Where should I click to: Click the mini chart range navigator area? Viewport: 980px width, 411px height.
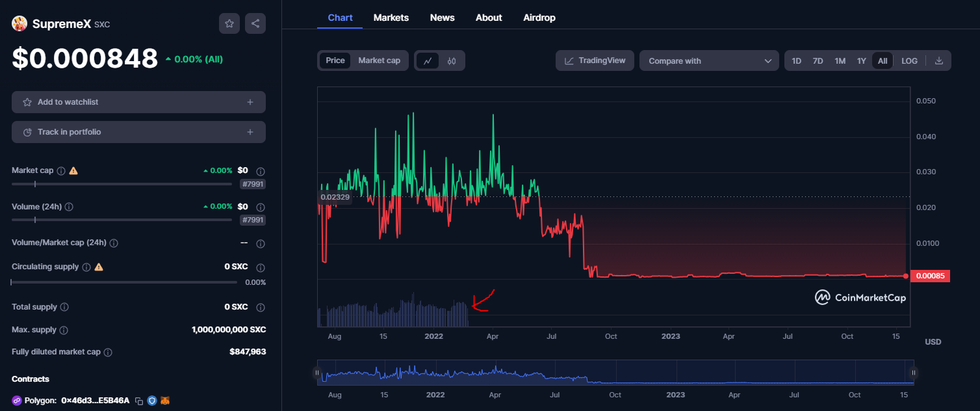point(615,373)
